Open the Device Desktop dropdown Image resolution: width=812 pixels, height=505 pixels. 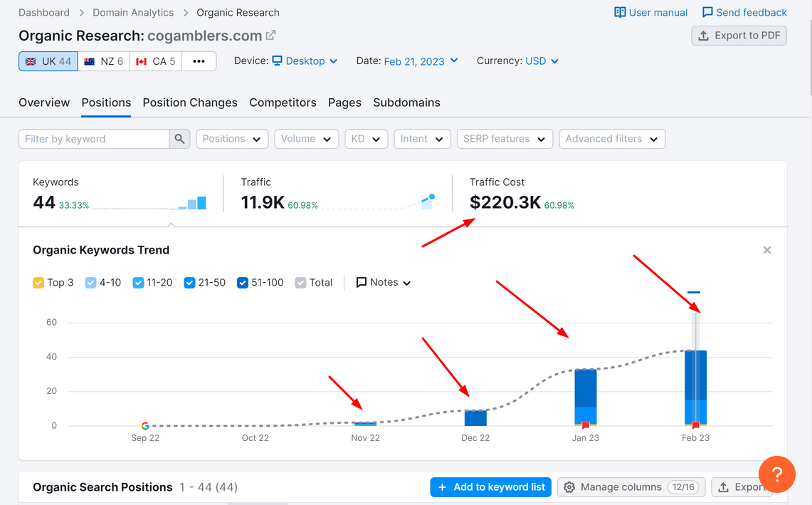point(305,61)
